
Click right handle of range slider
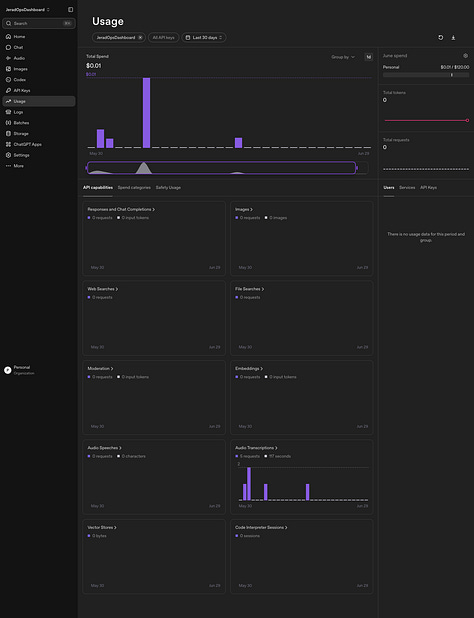[x=357, y=168]
